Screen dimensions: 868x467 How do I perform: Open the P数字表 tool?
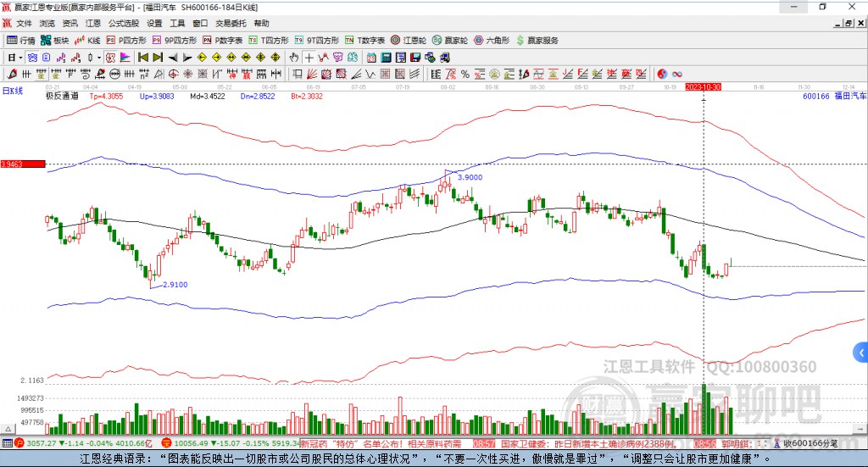pos(223,41)
